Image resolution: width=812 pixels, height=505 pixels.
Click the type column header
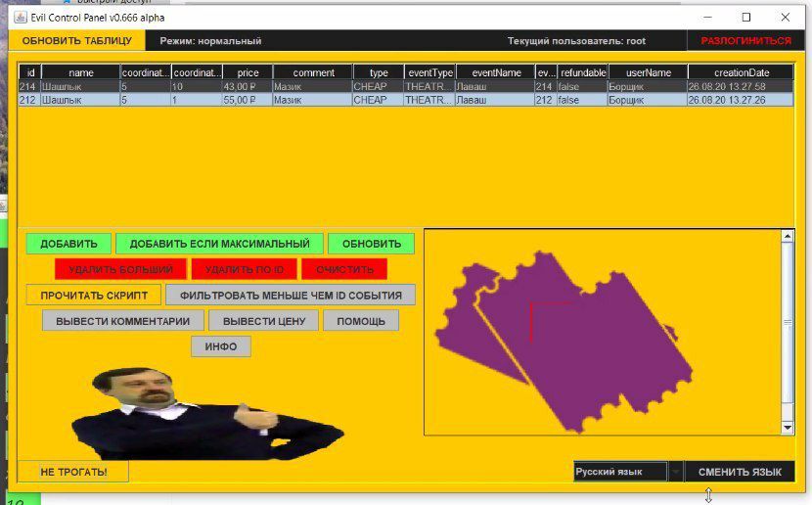click(379, 72)
